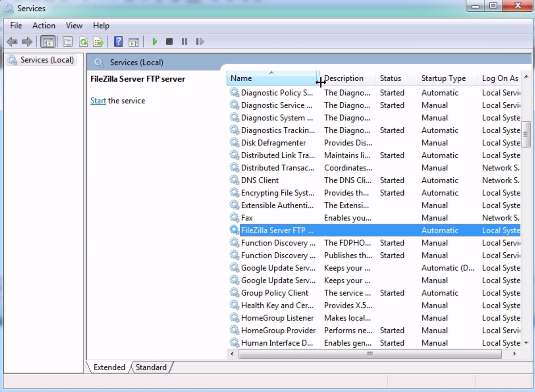Click the Restart Service toolbar icon
Image resolution: width=535 pixels, height=392 pixels.
click(200, 42)
